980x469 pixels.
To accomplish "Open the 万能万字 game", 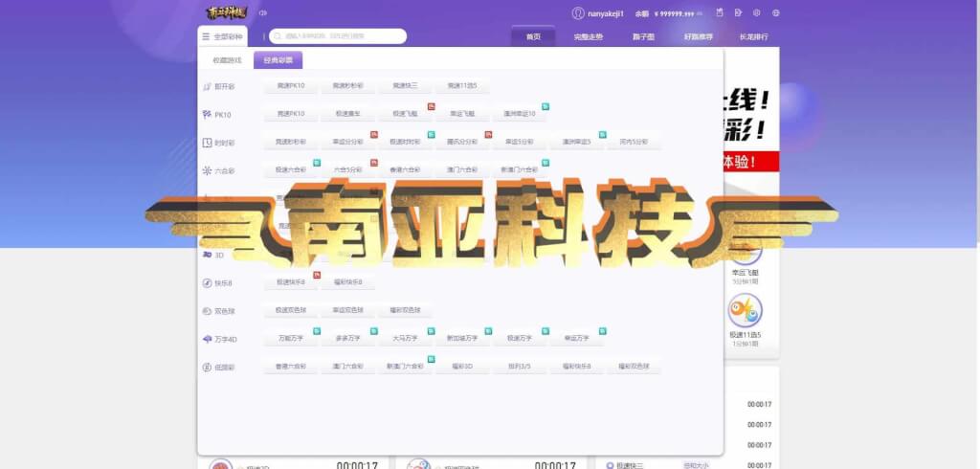I will (291, 338).
